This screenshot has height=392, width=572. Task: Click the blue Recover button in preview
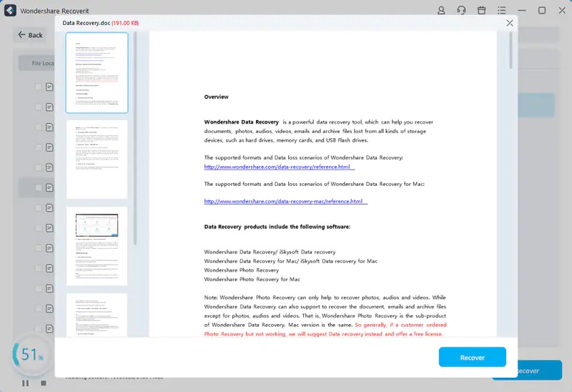point(472,358)
